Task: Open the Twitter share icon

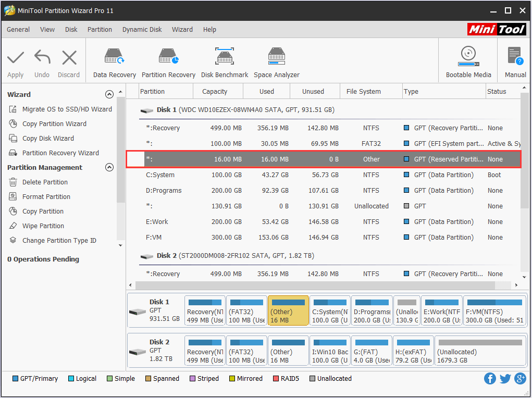Action: pos(505,378)
